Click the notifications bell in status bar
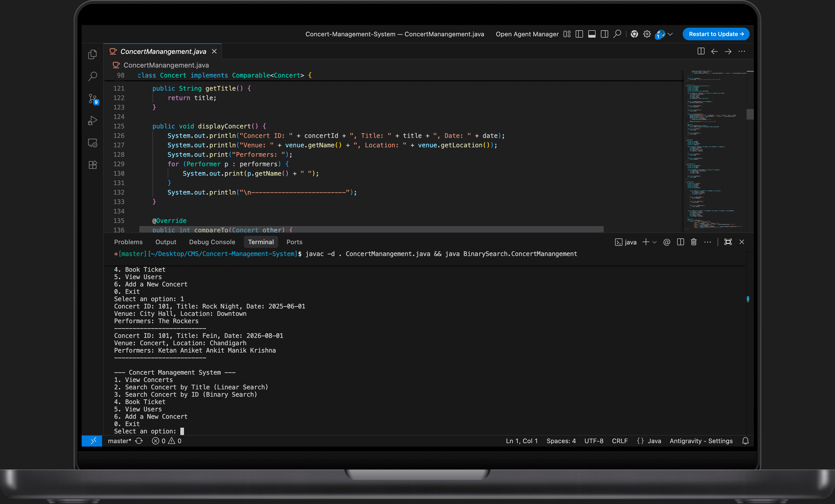 745,441
